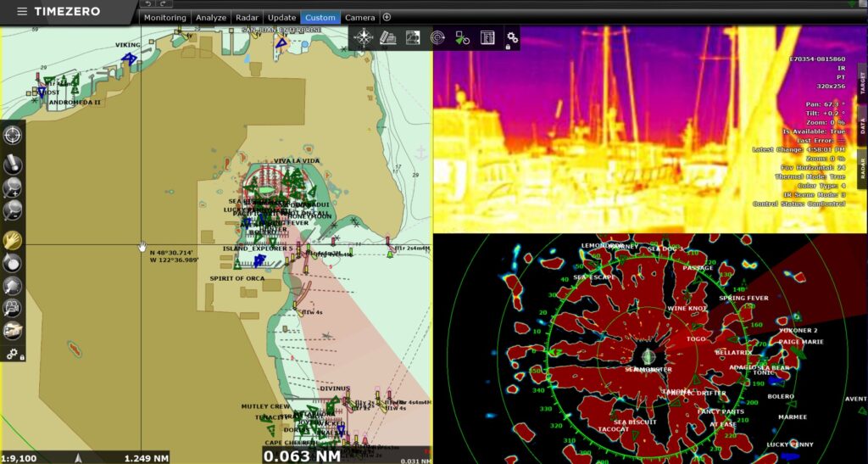
Task: Select SEA ESCAPE target on radar
Action: click(594, 277)
